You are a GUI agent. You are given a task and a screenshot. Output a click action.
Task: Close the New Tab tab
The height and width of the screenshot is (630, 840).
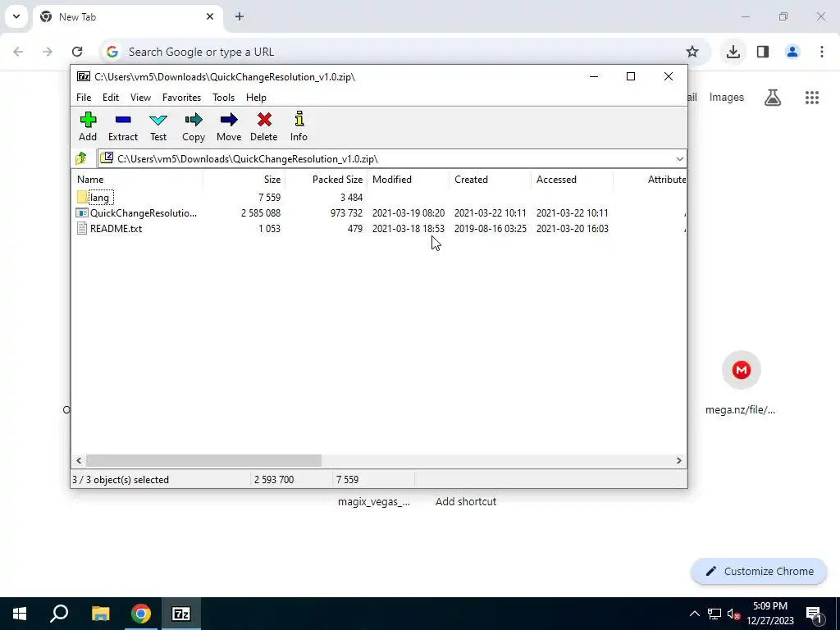click(210, 16)
